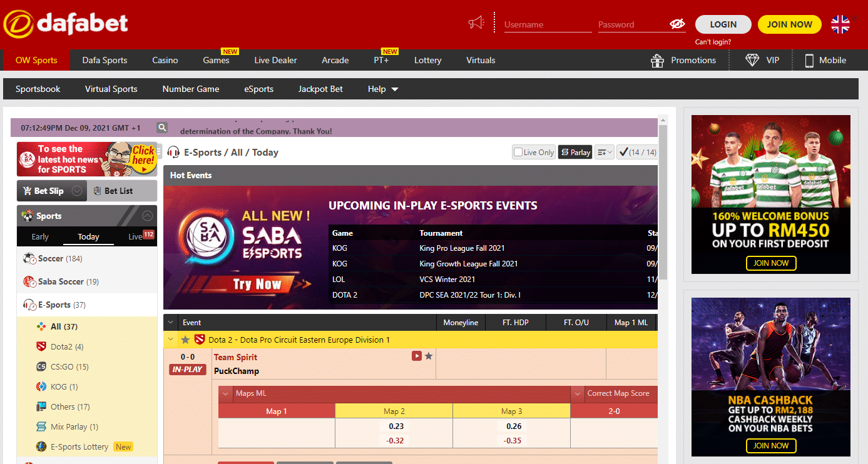Select the OW Sports tab
The image size is (868, 464).
tap(36, 60)
